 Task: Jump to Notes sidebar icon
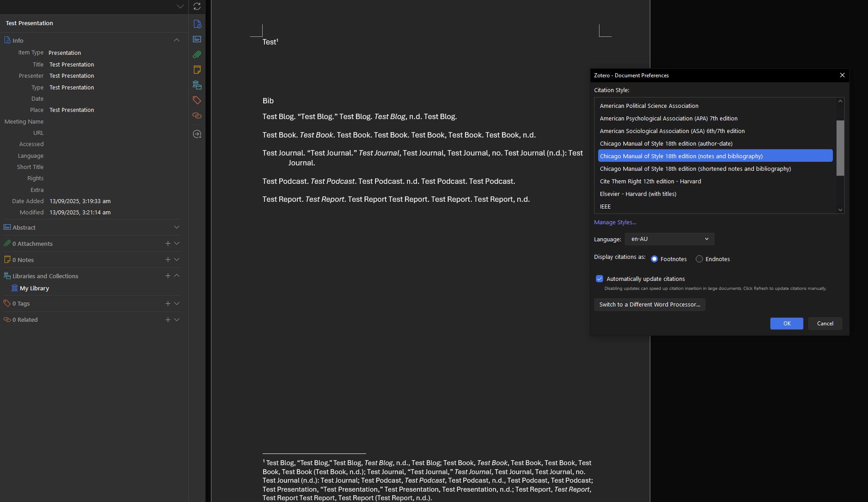[197, 70]
